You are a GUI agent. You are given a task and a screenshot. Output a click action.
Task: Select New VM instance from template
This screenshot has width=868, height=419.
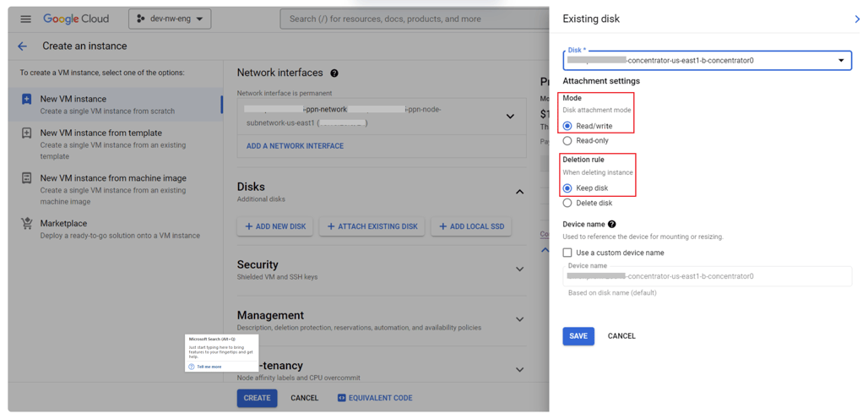click(100, 133)
